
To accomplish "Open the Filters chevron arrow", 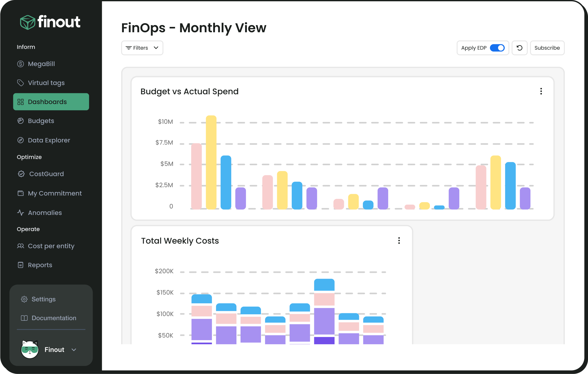I will pyautogui.click(x=156, y=48).
